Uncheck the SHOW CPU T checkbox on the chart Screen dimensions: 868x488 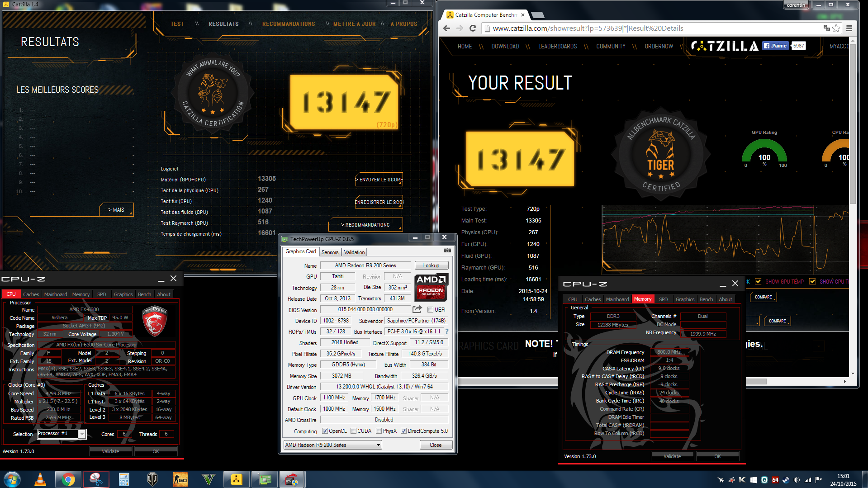pyautogui.click(x=812, y=281)
